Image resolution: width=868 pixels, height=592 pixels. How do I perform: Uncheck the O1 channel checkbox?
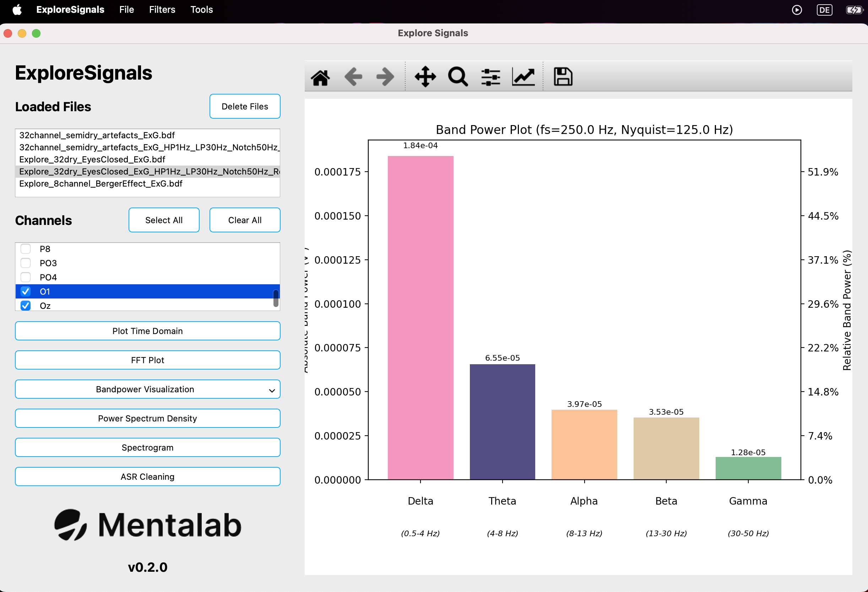click(26, 291)
